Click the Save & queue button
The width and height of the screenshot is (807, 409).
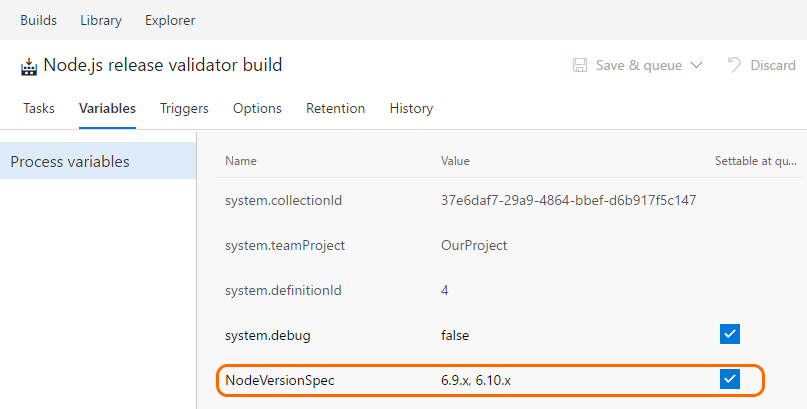point(638,65)
